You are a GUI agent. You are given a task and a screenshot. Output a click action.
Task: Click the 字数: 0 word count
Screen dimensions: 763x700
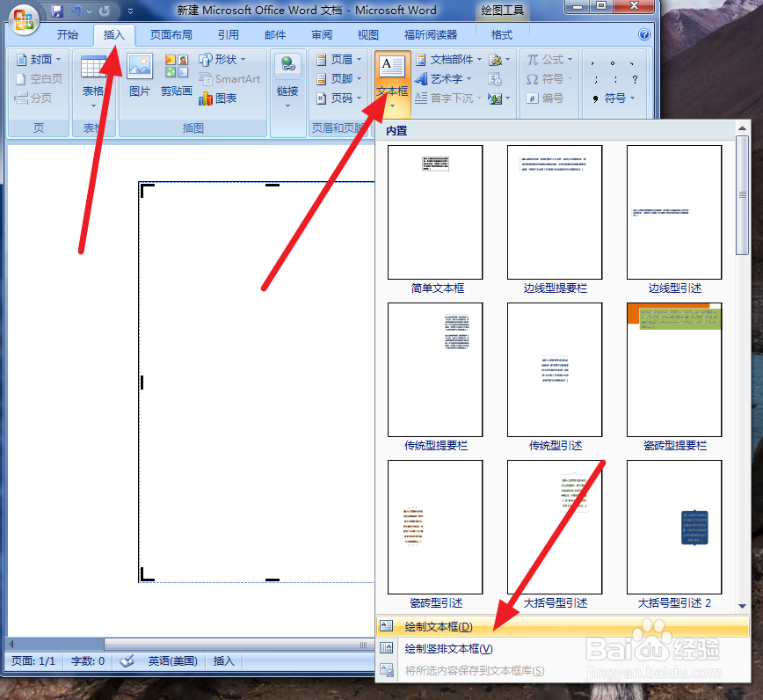[x=88, y=661]
